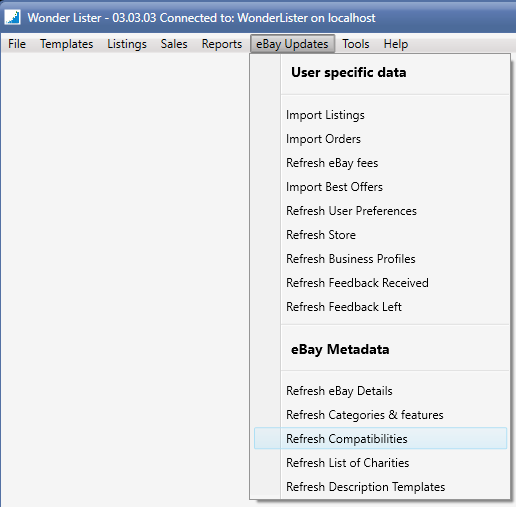Image resolution: width=516 pixels, height=507 pixels.
Task: Choose Refresh Feedback Received
Action: [x=380, y=283]
